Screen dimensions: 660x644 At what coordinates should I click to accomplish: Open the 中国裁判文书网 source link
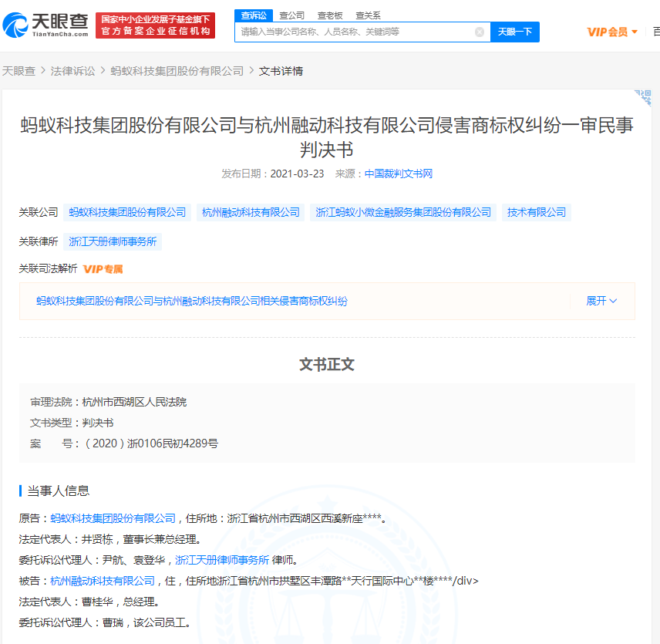pyautogui.click(x=398, y=174)
